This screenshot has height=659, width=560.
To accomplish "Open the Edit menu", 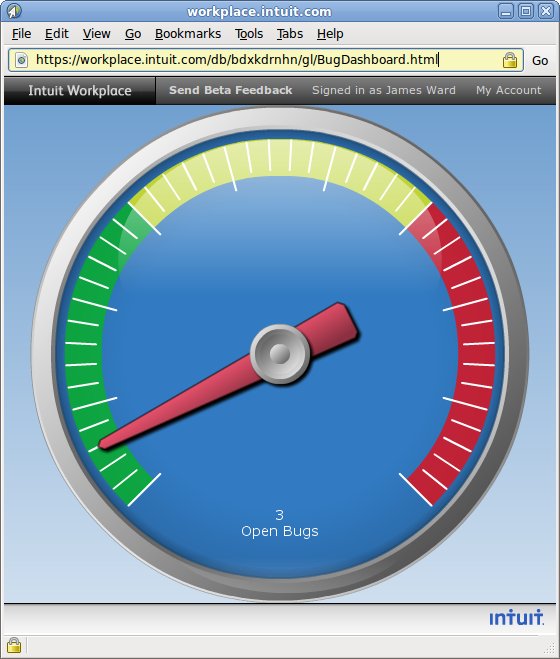I will click(57, 34).
